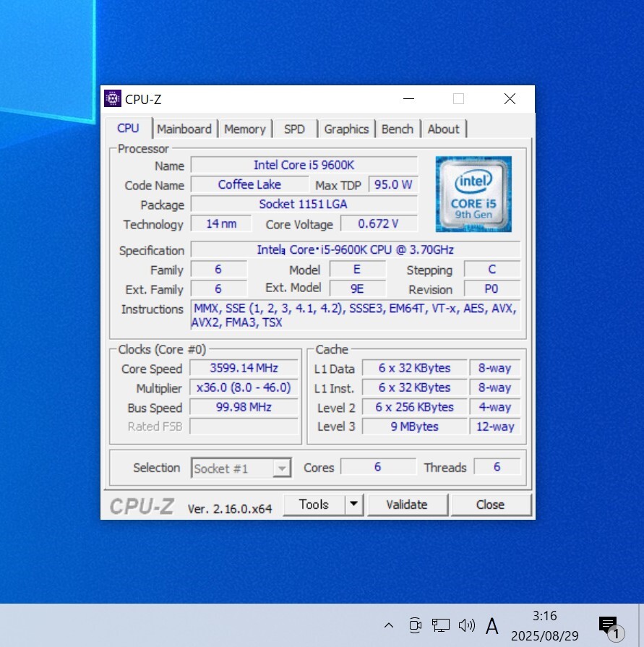The height and width of the screenshot is (647, 644).
Task: Switch to the Mainboard tab
Action: (x=184, y=129)
